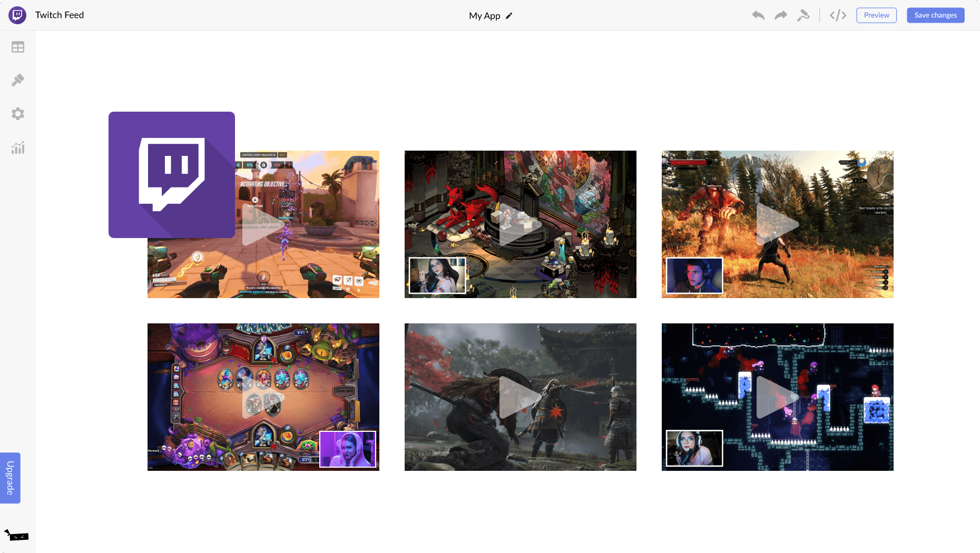980x553 pixels.
Task: Play the Witcher forest fight video
Action: [778, 224]
